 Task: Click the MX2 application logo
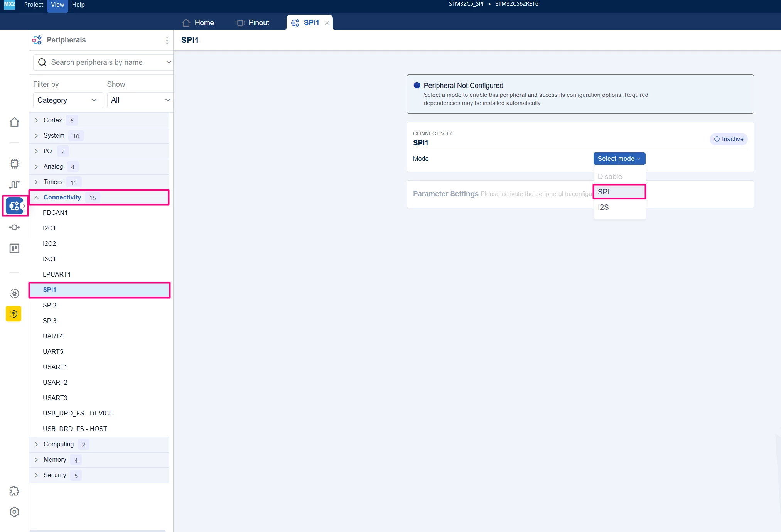10,5
